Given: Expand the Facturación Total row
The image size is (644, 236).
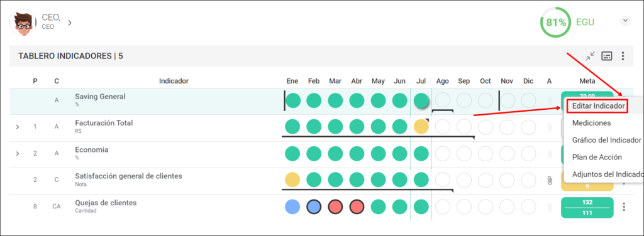Looking at the screenshot, I should pyautogui.click(x=17, y=127).
